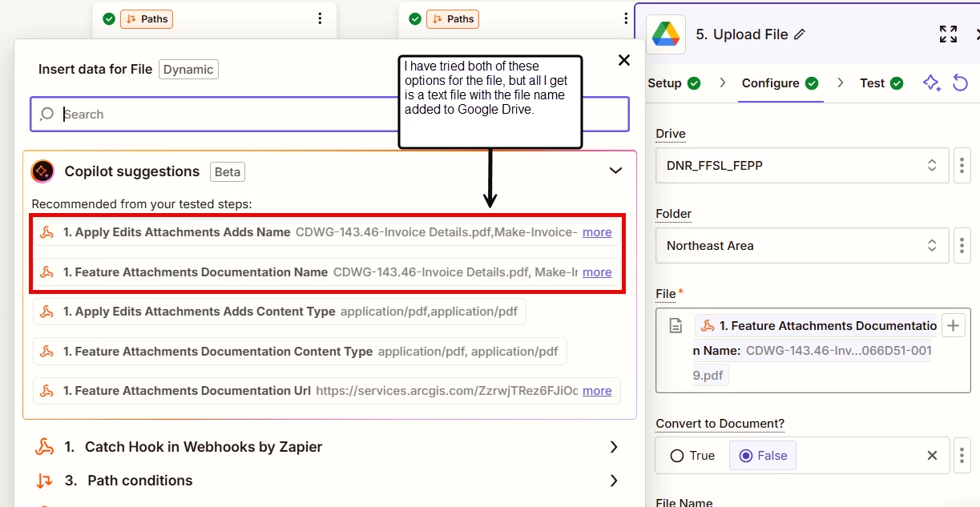
Task: Click the mapped value pill in File field
Action: [813, 350]
